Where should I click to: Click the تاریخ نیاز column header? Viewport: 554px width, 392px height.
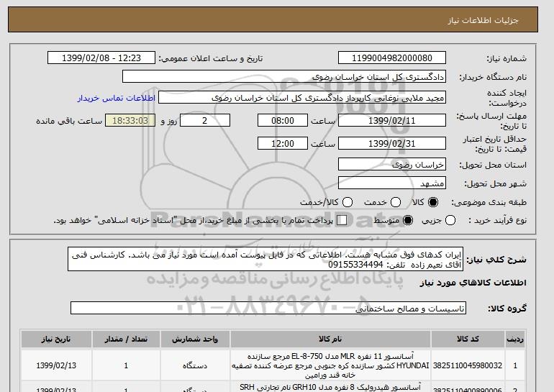(x=56, y=339)
